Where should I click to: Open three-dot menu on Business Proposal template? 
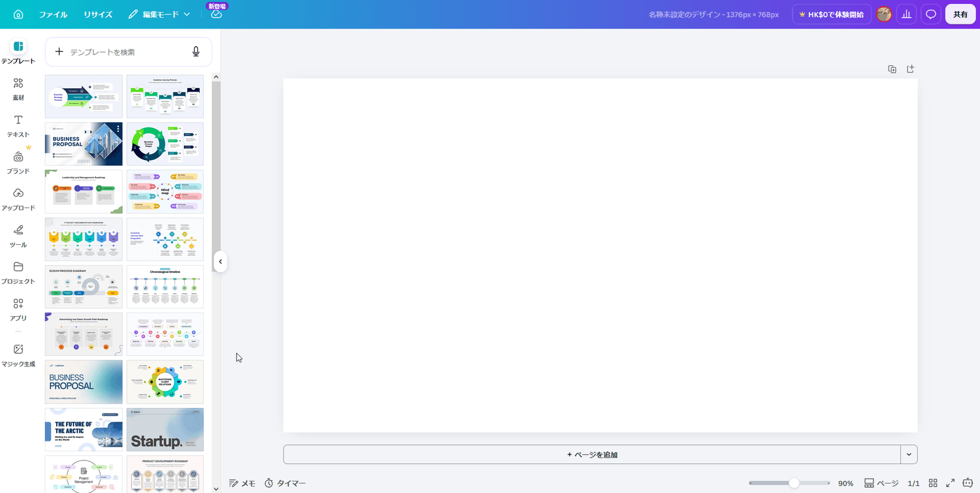118,129
